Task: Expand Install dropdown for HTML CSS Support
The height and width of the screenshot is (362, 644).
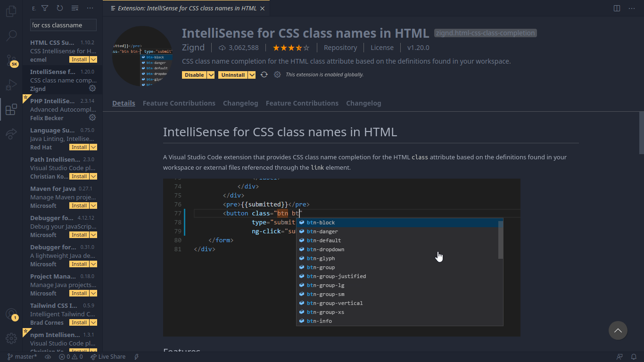Action: coord(93,59)
